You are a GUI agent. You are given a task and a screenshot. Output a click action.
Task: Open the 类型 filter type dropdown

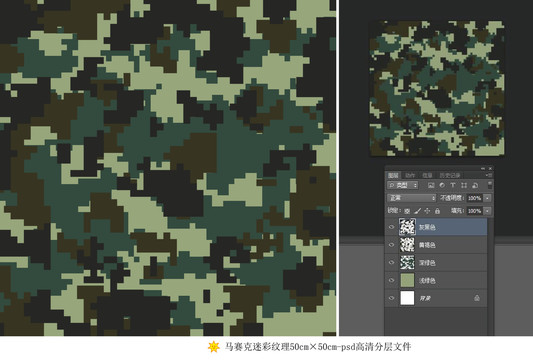[x=403, y=185]
